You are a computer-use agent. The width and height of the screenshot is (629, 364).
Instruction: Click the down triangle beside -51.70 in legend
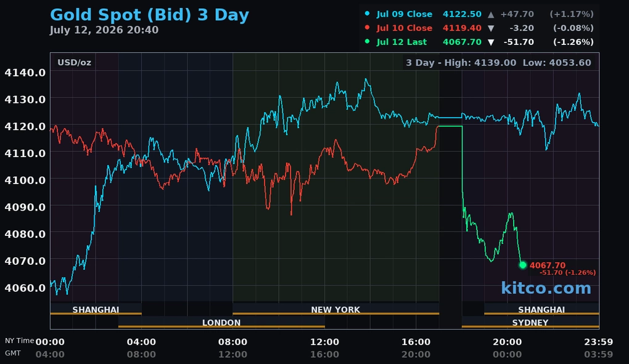click(x=491, y=42)
